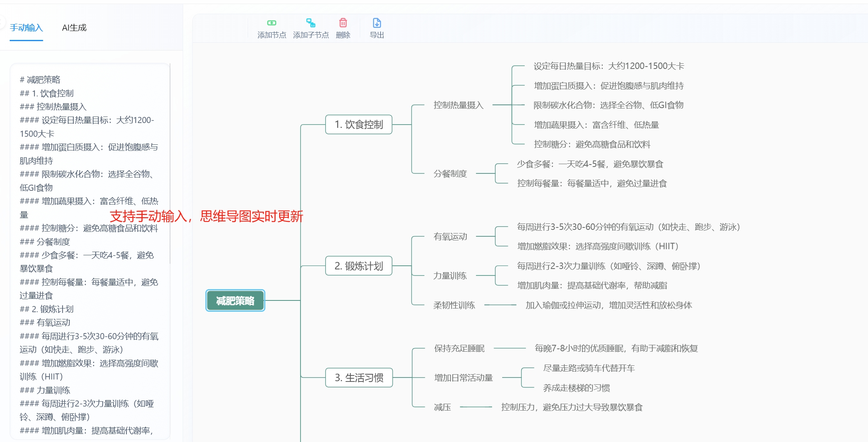The width and height of the screenshot is (868, 442).
Task: Click the red 删除 trash icon
Action: (x=343, y=23)
